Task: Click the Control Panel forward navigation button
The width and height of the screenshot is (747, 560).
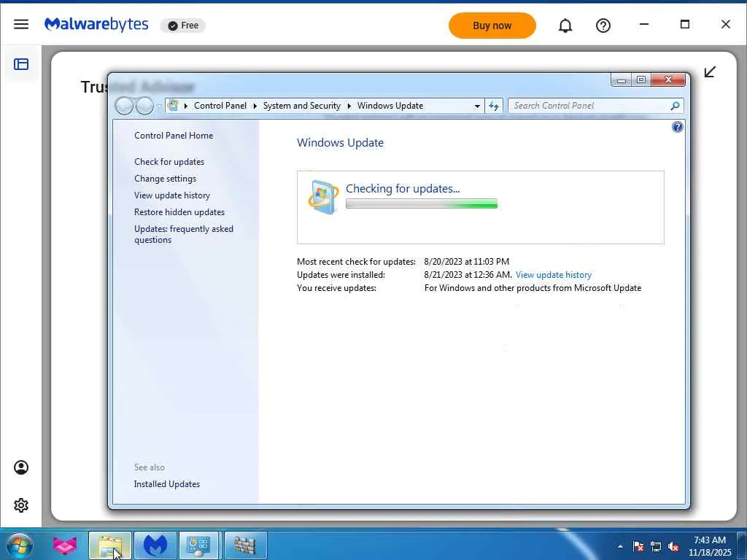Action: [x=145, y=106]
